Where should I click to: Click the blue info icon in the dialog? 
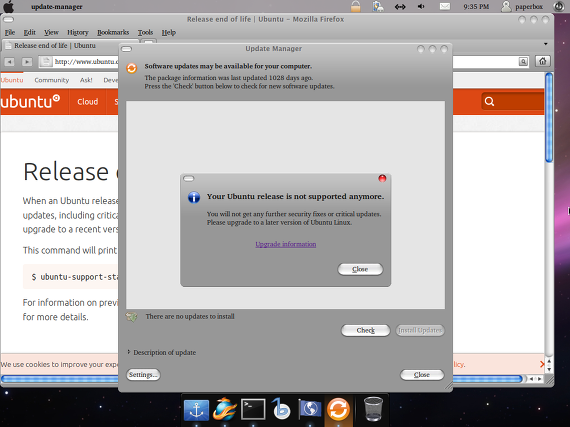pos(194,197)
